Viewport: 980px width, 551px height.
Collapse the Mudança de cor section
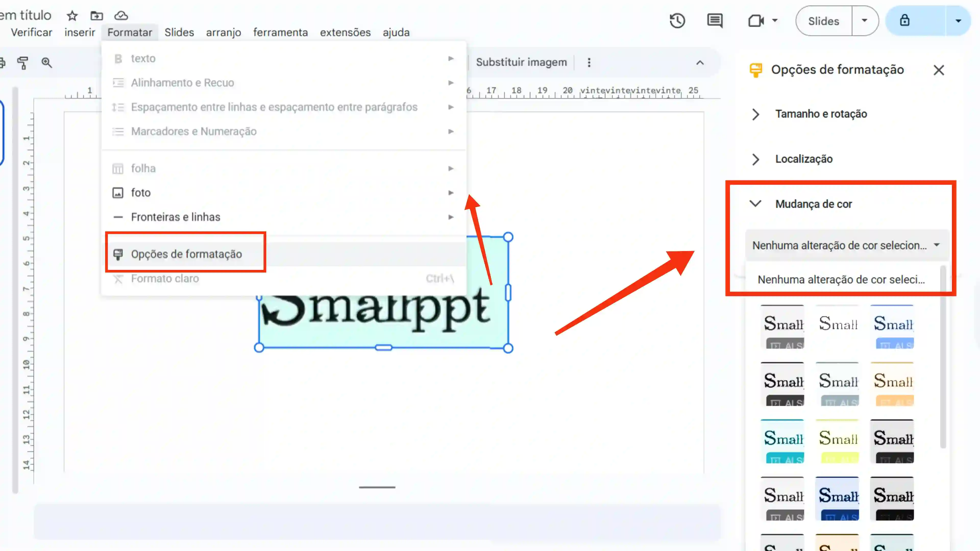click(755, 204)
